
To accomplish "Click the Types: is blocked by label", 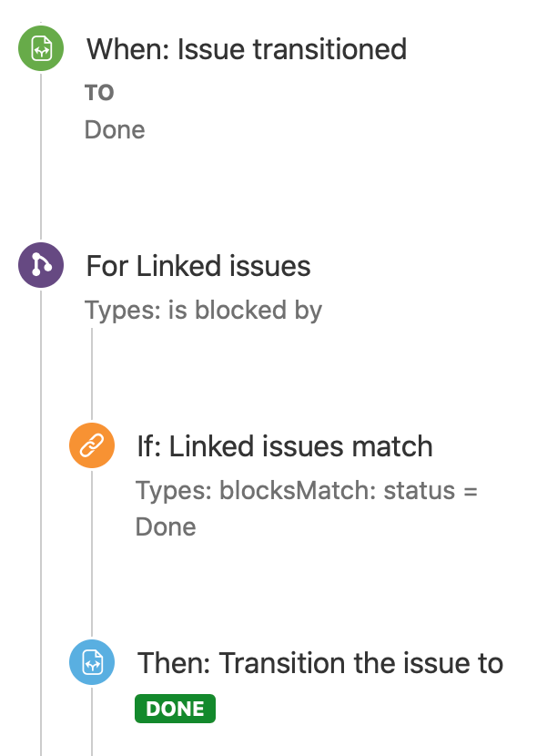I will (204, 310).
